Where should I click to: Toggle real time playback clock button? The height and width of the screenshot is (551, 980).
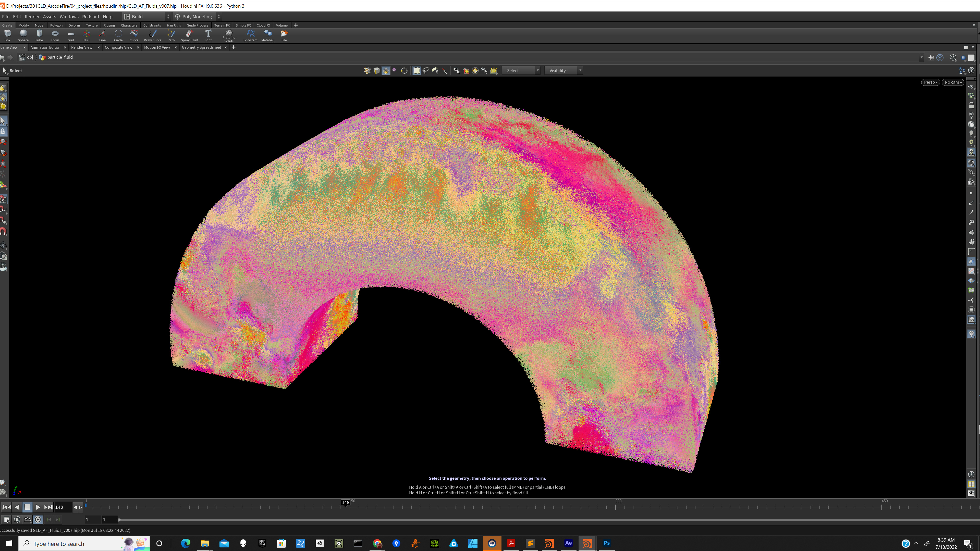click(x=38, y=519)
